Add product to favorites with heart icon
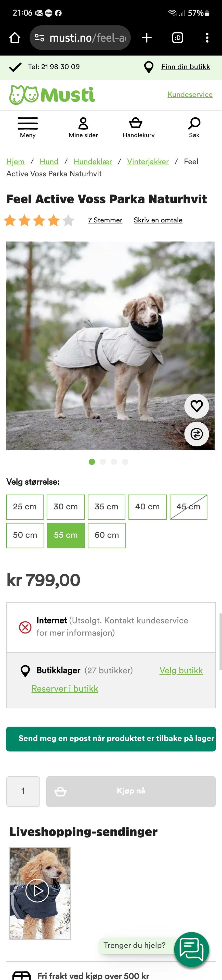 point(197,406)
